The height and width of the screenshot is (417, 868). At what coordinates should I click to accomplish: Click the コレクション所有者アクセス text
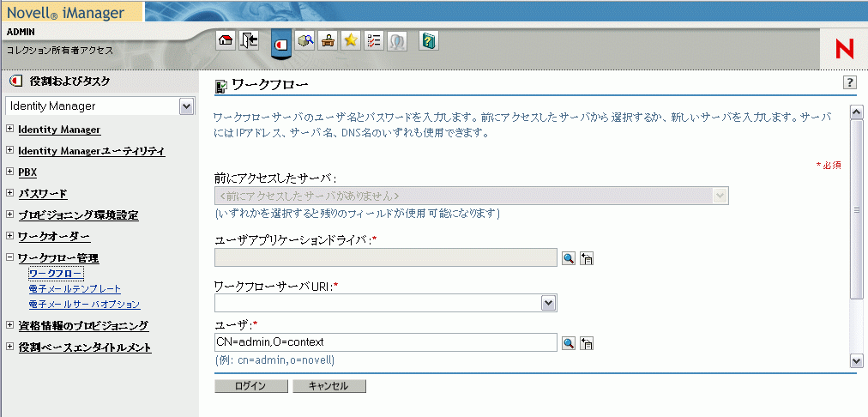click(59, 51)
